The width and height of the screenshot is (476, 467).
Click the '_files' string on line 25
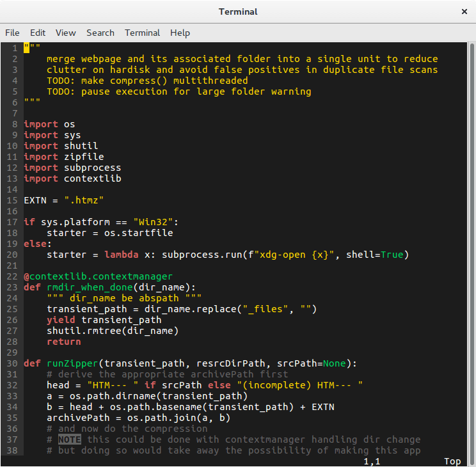coord(266,309)
